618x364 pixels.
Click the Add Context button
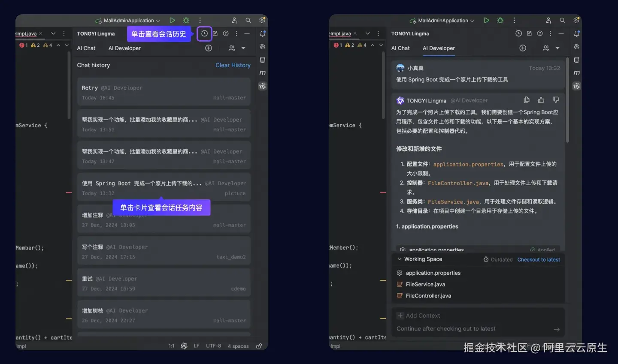418,316
